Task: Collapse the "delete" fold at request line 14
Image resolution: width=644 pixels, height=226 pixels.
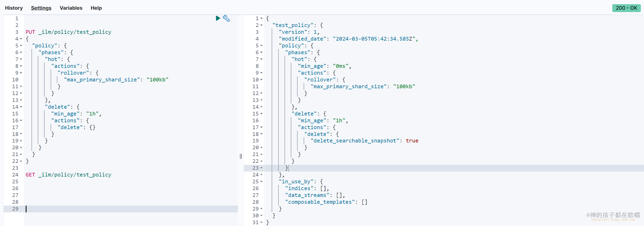Action: [x=21, y=107]
